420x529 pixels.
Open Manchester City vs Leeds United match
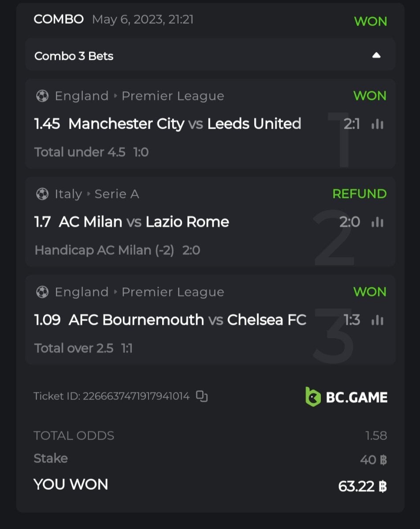[x=185, y=124]
